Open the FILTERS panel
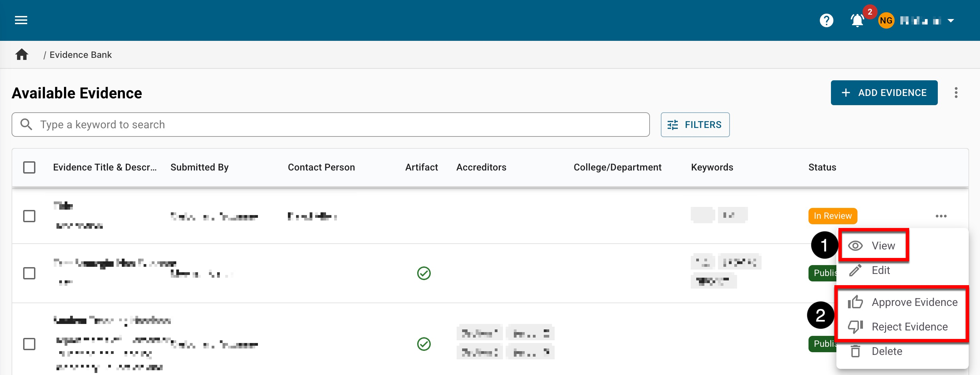Viewport: 980px width, 375px height. point(695,124)
